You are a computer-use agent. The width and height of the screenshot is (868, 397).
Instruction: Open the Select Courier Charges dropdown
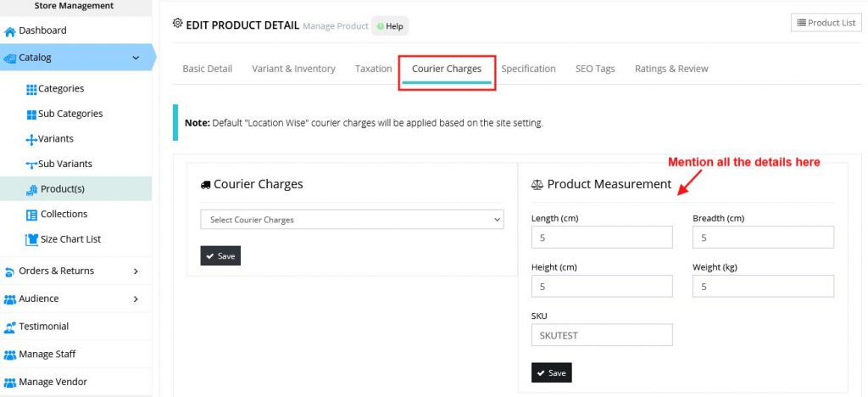pos(352,220)
